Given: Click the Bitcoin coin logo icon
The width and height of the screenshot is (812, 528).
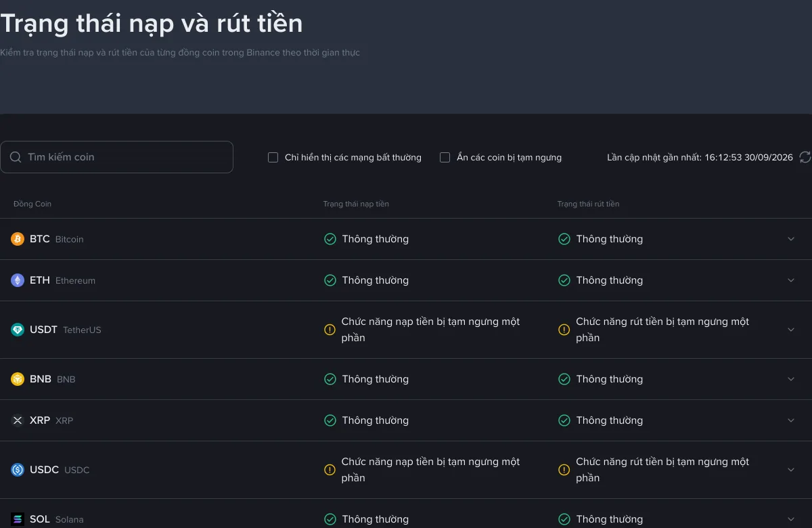Looking at the screenshot, I should pos(18,239).
